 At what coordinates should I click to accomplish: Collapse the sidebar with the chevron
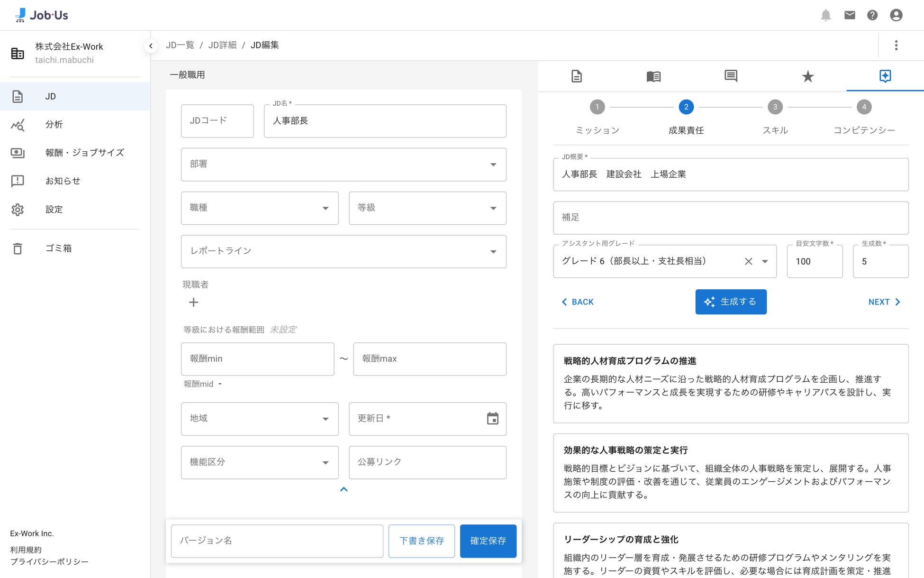(x=151, y=46)
